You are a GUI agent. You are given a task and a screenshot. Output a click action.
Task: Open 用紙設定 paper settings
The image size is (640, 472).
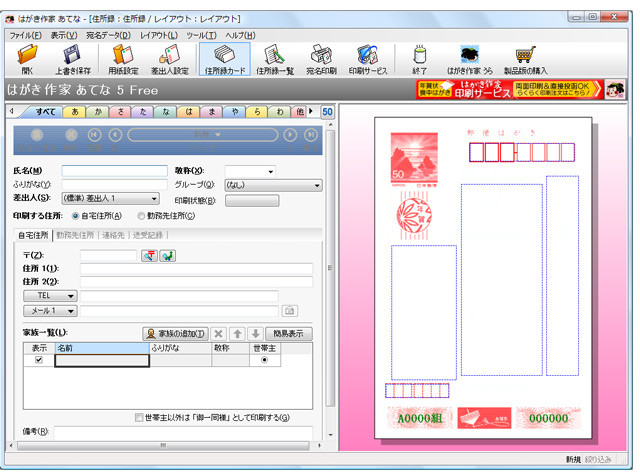(x=123, y=60)
